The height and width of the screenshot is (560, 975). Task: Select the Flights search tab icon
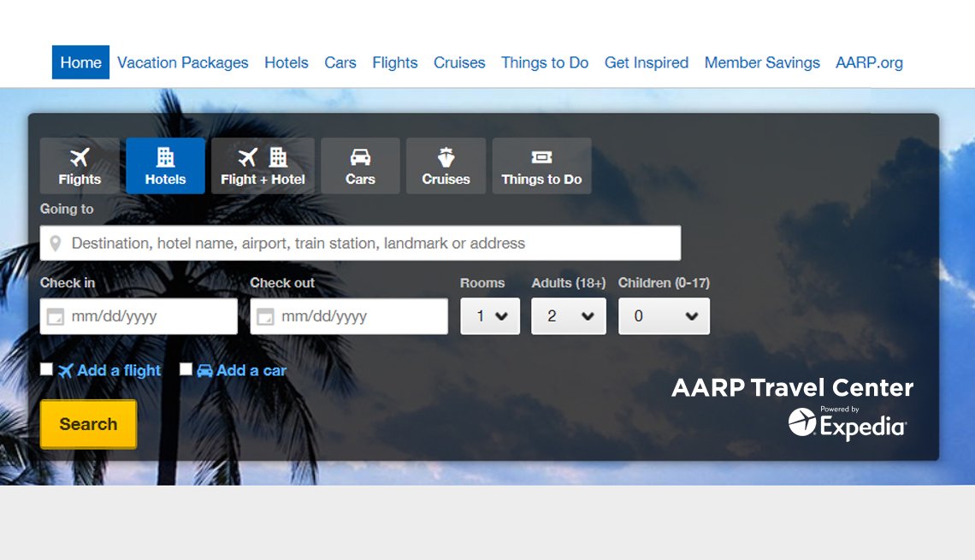(79, 156)
